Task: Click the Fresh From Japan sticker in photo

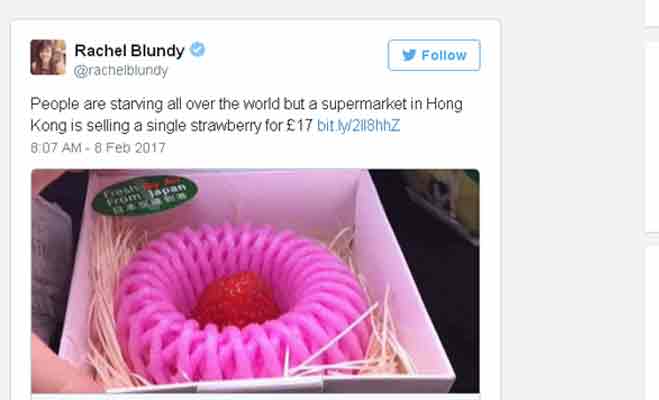Action: [145, 195]
